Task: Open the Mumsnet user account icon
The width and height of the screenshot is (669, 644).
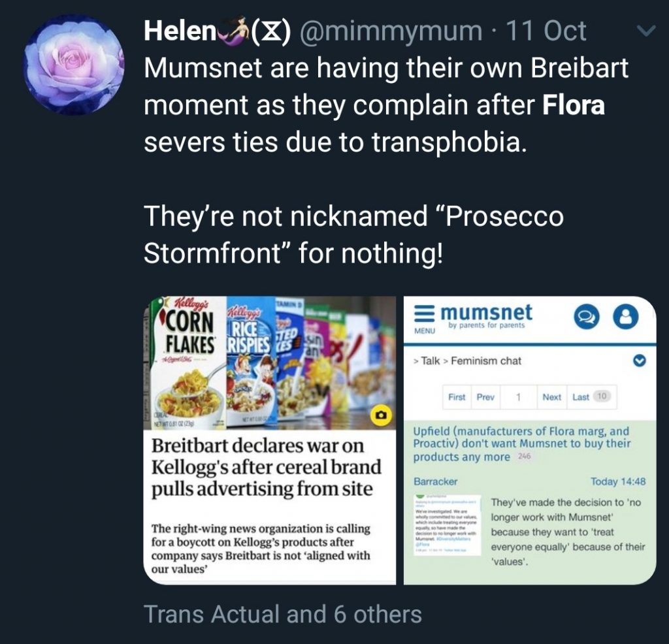Action: click(x=625, y=317)
